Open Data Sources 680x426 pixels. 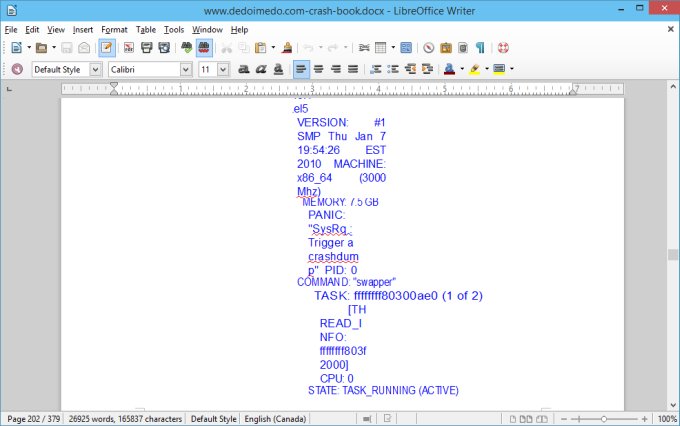463,48
